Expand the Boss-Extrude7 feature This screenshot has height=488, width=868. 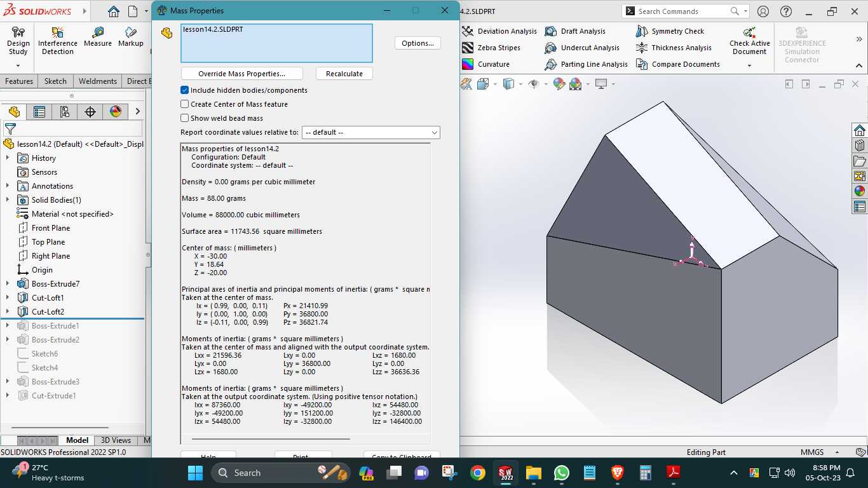point(8,284)
